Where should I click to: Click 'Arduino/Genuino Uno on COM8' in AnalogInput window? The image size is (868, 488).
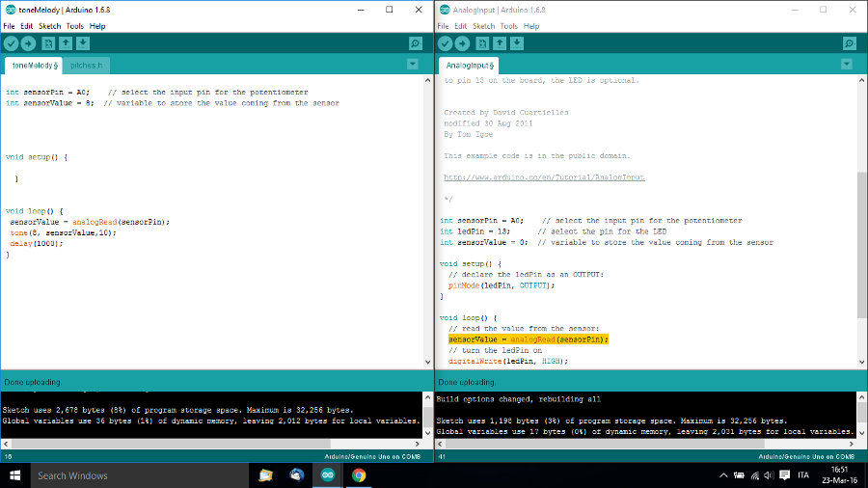click(x=806, y=457)
